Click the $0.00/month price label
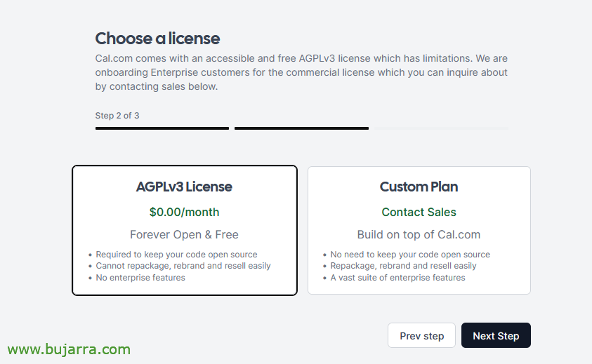This screenshot has height=364, width=592. 184,212
